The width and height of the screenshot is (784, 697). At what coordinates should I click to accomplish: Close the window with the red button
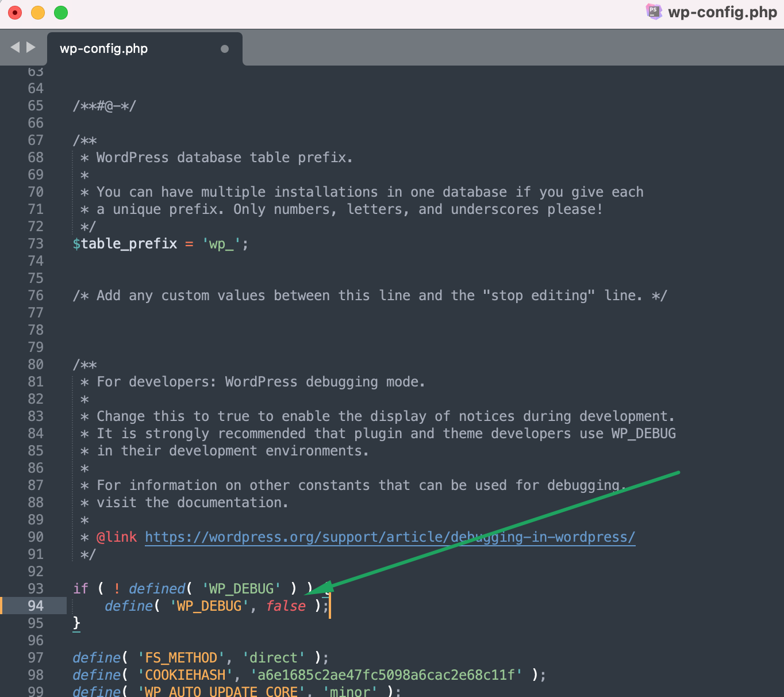click(15, 12)
